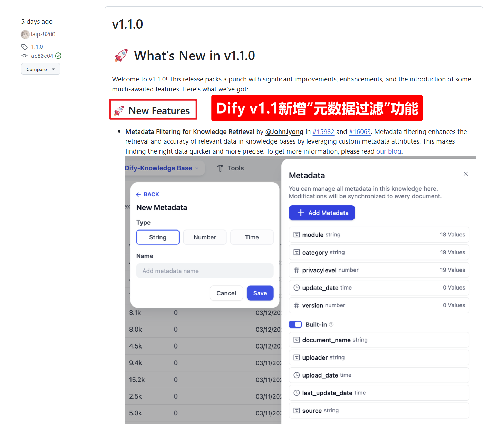The height and width of the screenshot is (431, 504).
Task: Click the commit icon beside ac80c04
Action: 25,56
